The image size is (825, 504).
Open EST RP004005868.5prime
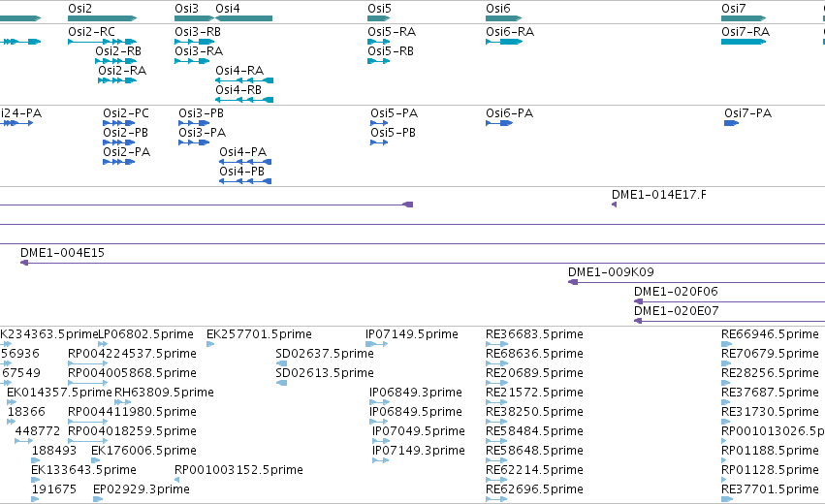click(x=88, y=383)
